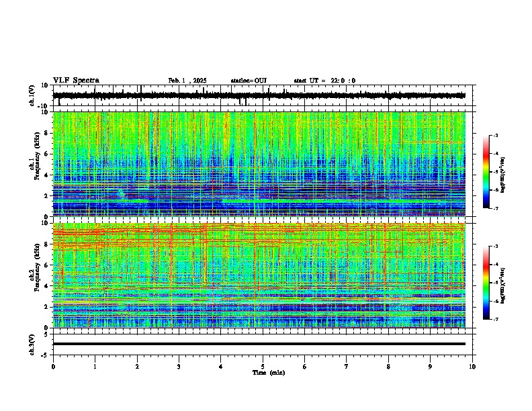Click the "-3" value atop ch.1 color bar

point(495,136)
